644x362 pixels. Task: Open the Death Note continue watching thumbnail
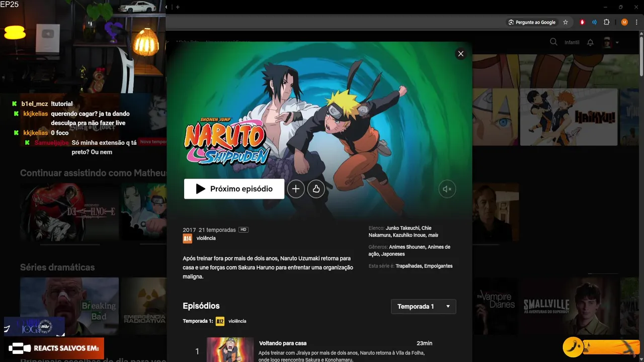click(69, 212)
